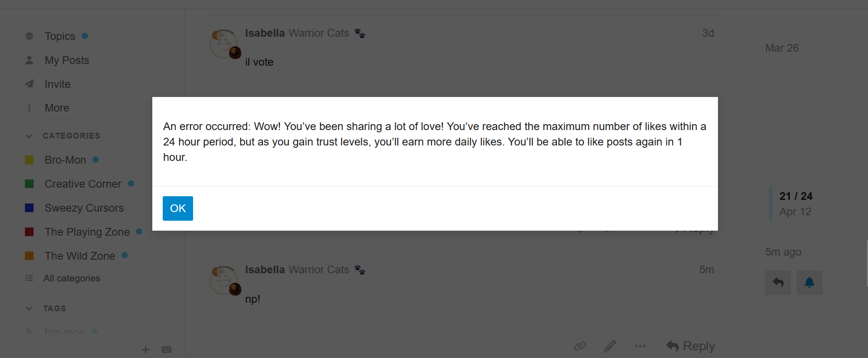
Task: Expand the More sidebar menu
Action: click(57, 108)
